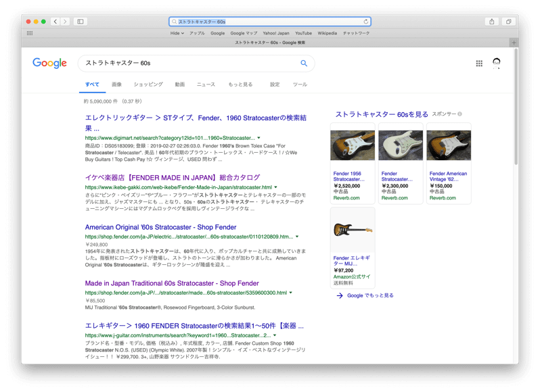The image size is (540, 392).
Task: Open the もっと見る search menu
Action: (x=240, y=84)
